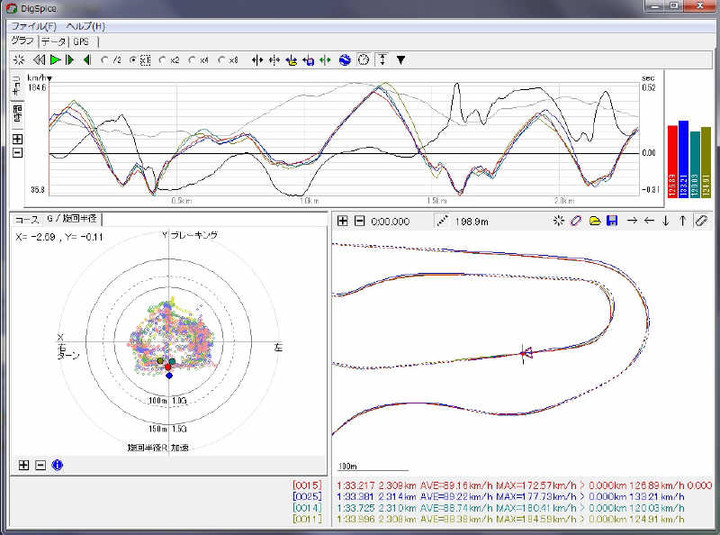This screenshot has width=720, height=535.
Task: Select lap [0014] label
Action: point(307,508)
